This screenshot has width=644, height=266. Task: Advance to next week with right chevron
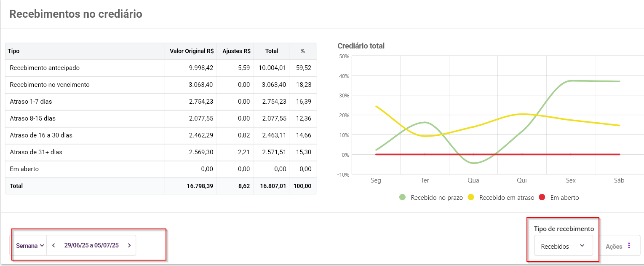pos(129,245)
